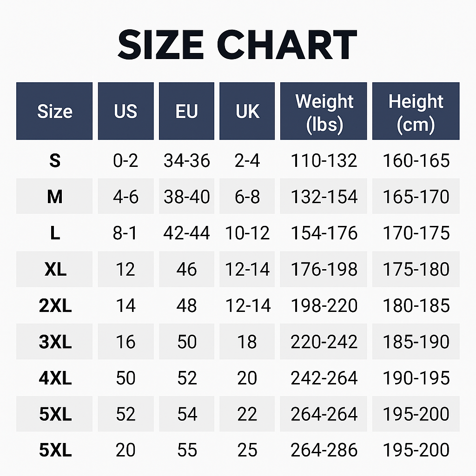The image size is (476, 476).
Task: Select the "165-170" height cell
Action: point(416,197)
